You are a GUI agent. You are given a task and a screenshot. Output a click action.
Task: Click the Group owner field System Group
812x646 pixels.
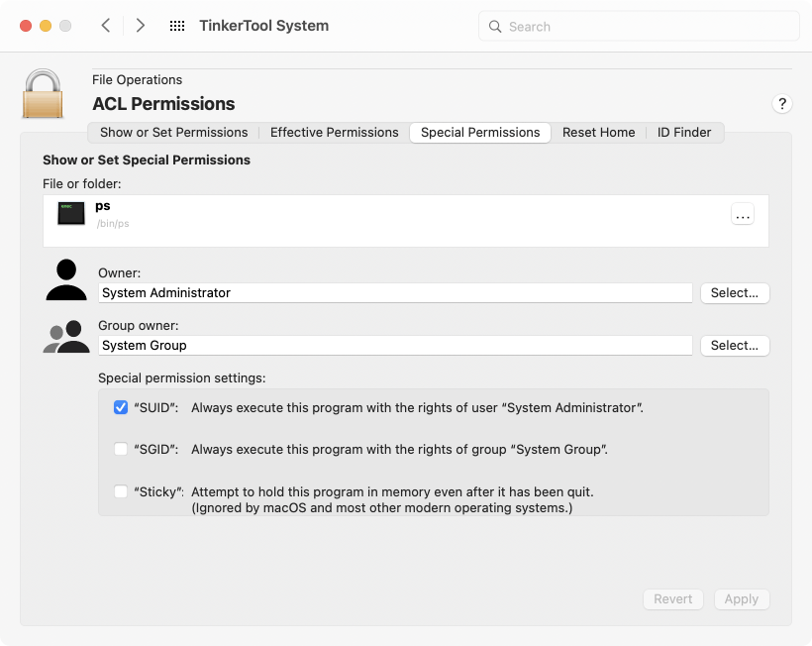(395, 346)
